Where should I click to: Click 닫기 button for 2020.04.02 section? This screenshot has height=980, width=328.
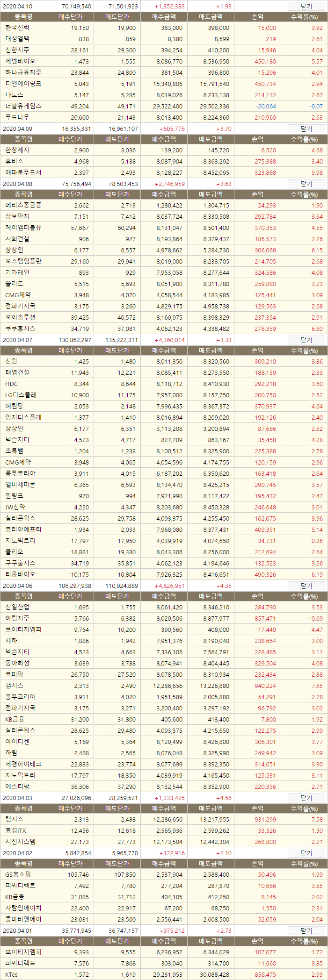pyautogui.click(x=306, y=853)
